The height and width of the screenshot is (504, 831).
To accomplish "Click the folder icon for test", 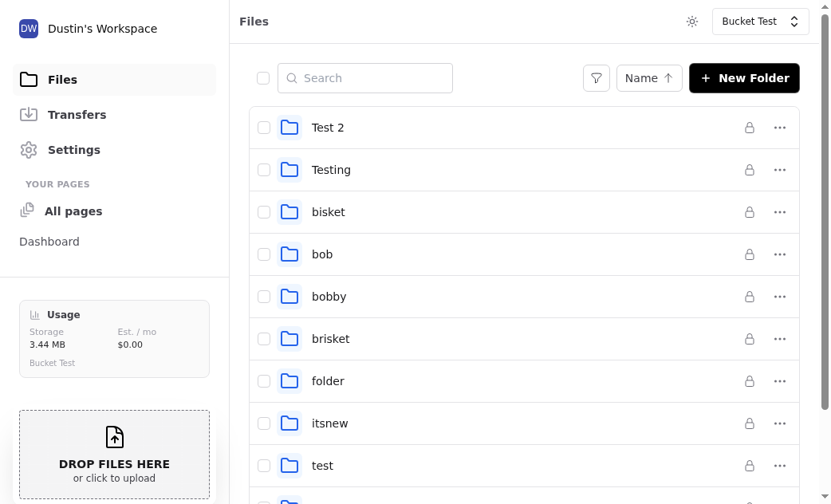I will click(289, 466).
